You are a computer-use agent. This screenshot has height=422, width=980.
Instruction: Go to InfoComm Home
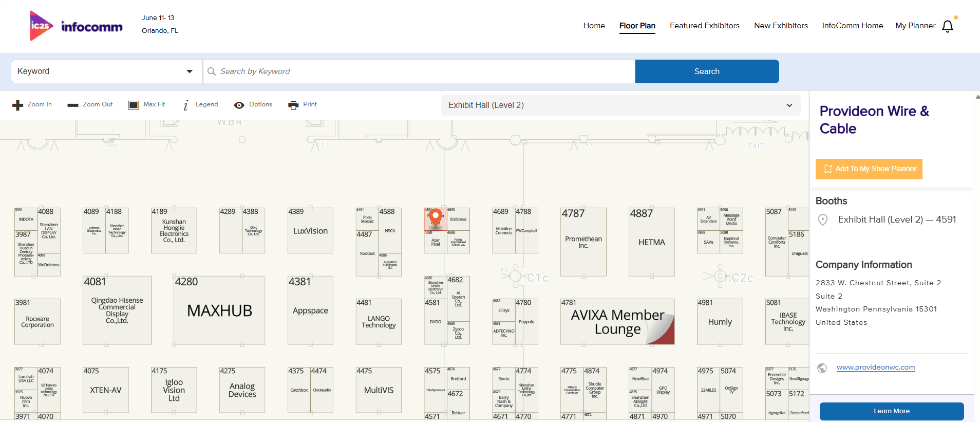[852, 26]
